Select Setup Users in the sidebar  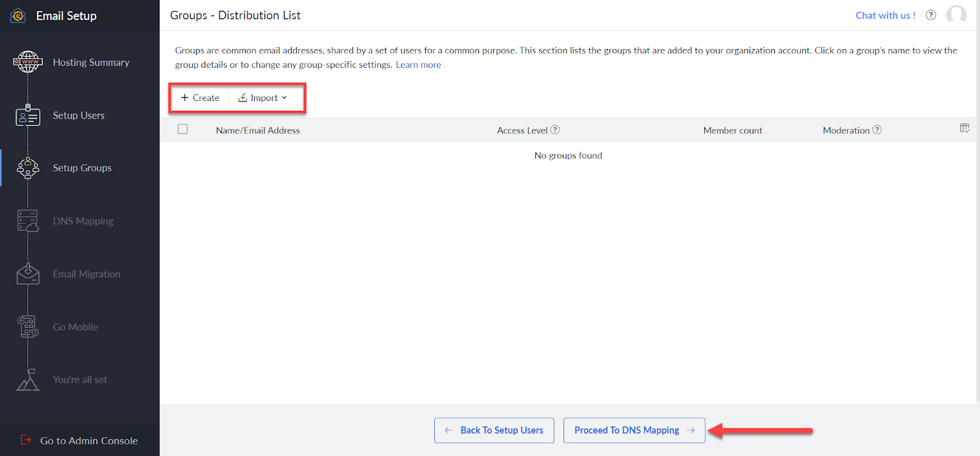(x=78, y=115)
